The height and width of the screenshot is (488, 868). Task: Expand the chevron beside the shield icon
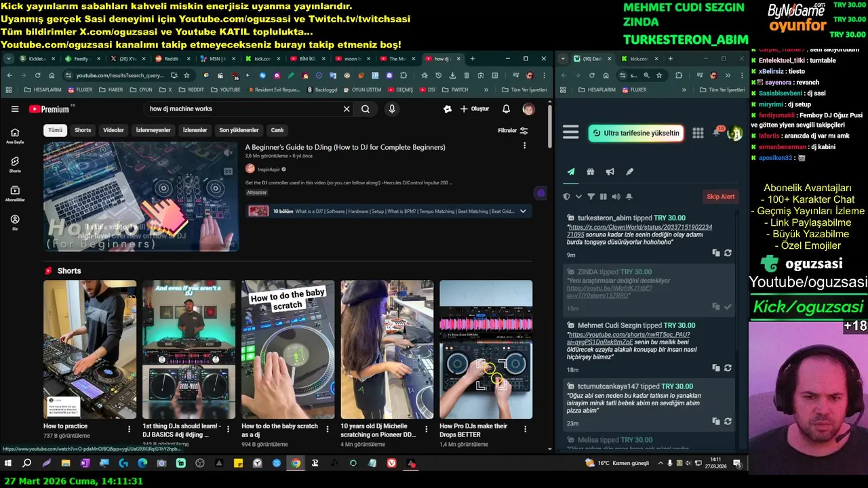[578, 197]
